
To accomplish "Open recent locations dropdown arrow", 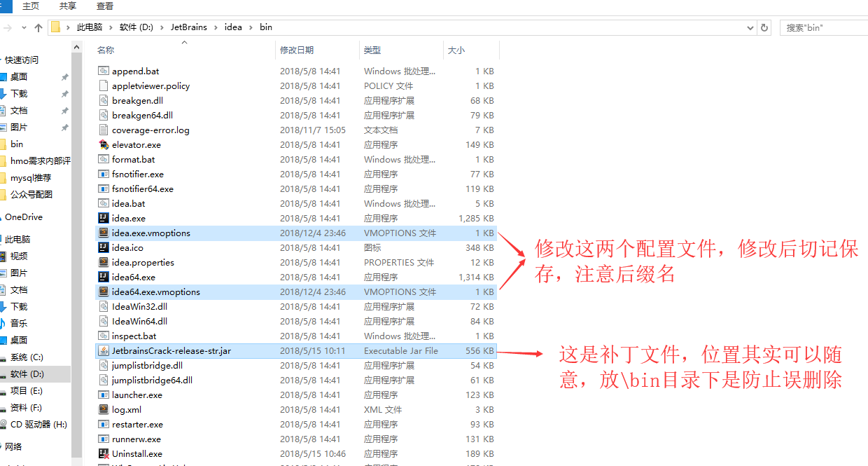I will 24,27.
